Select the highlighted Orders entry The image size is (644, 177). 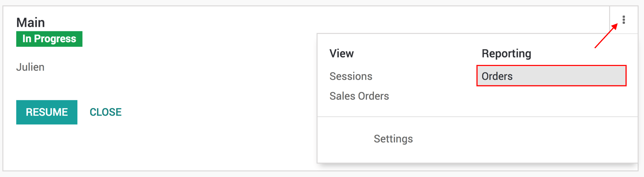[x=497, y=76]
